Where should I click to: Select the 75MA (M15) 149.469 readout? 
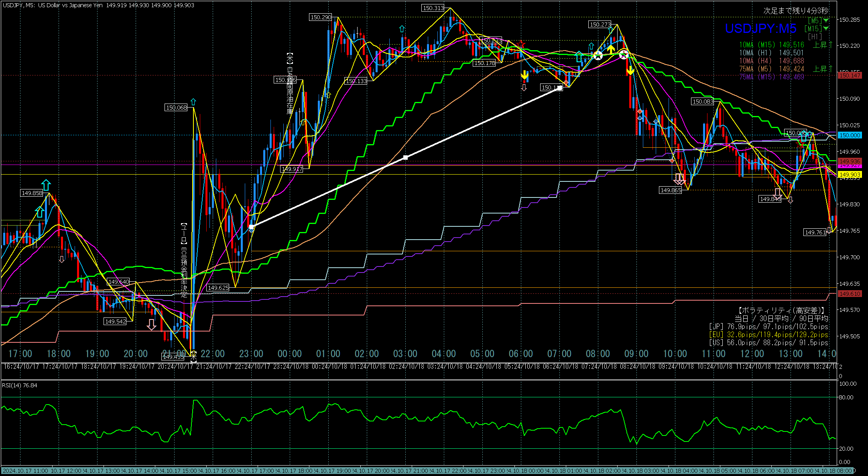(772, 77)
